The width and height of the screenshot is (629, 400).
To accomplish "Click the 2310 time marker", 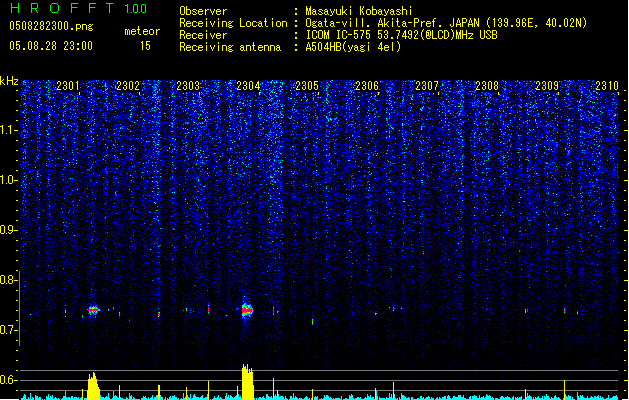I will [607, 86].
